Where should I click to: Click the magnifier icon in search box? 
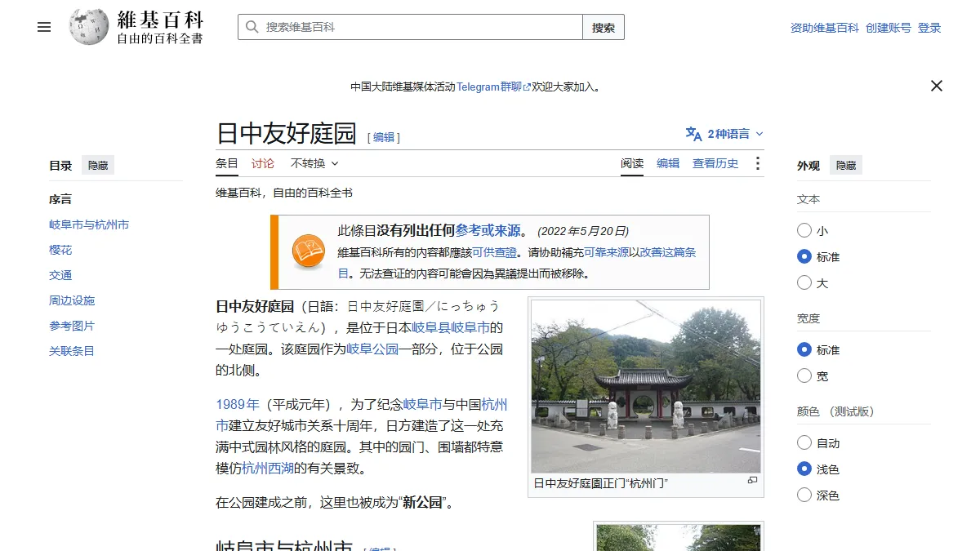(x=252, y=27)
